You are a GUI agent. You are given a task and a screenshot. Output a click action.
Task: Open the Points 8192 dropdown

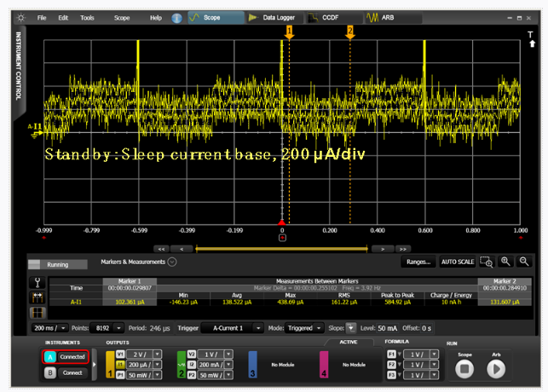tap(107, 328)
